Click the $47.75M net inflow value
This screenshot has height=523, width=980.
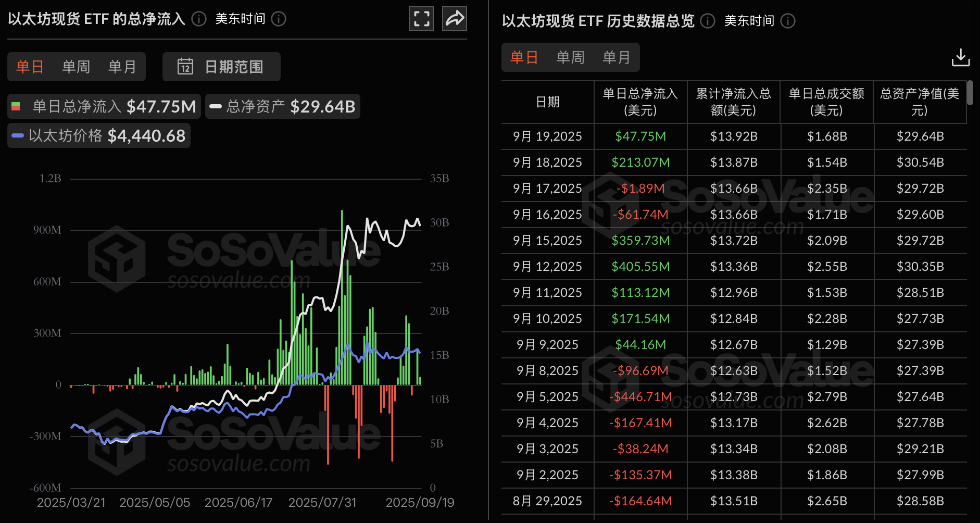point(640,136)
